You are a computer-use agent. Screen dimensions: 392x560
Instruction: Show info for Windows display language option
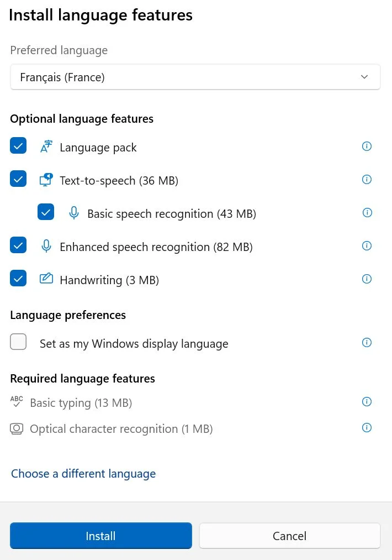click(367, 343)
